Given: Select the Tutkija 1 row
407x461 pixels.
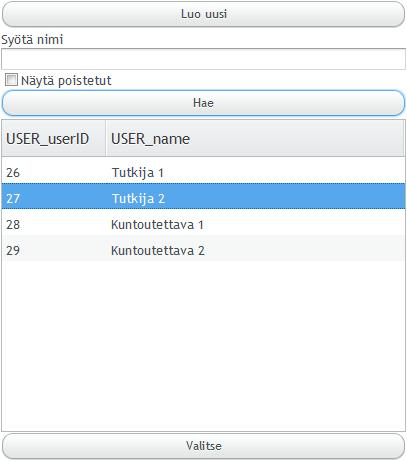Looking at the screenshot, I should pyautogui.click(x=203, y=173).
